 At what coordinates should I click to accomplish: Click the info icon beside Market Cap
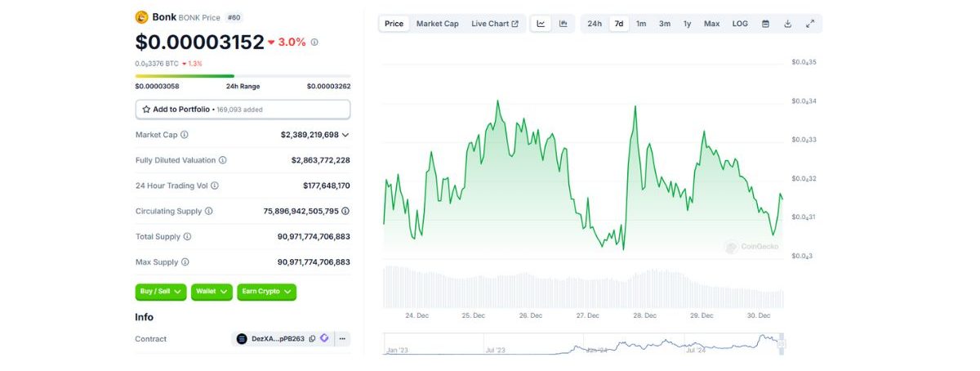(185, 135)
